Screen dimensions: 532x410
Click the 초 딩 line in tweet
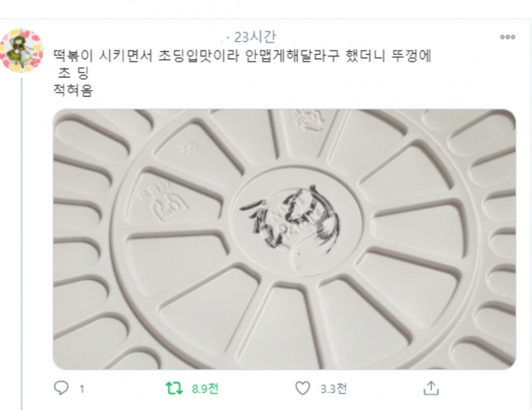click(x=73, y=73)
